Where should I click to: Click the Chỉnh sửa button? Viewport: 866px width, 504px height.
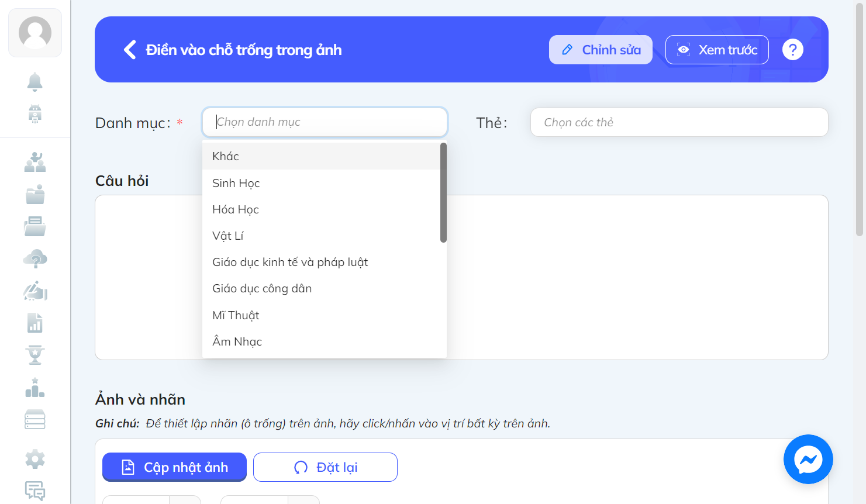[601, 50]
